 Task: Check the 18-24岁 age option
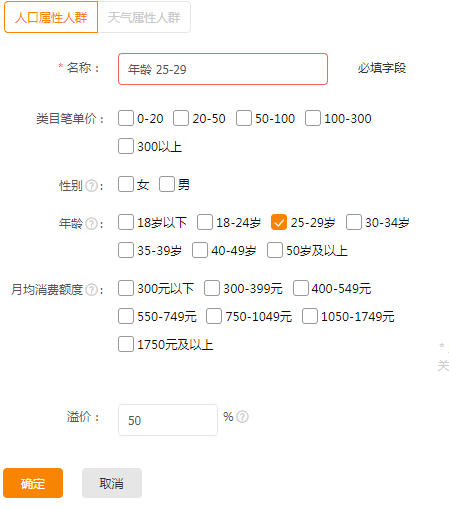tap(205, 222)
